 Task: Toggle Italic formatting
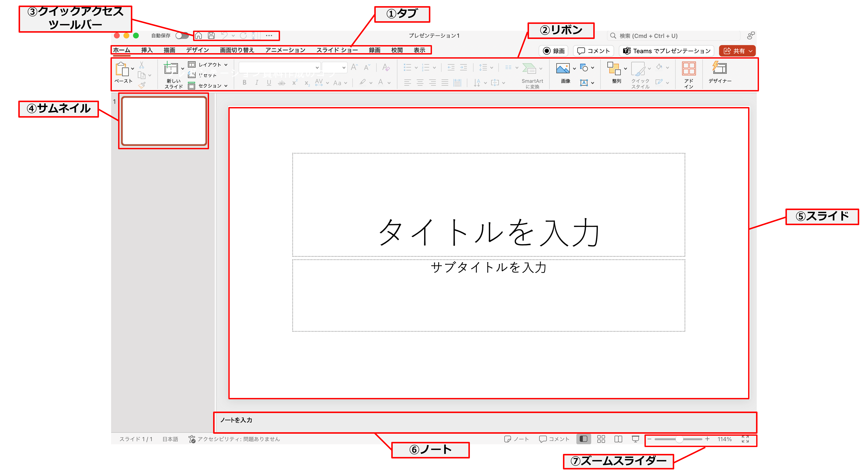257,83
